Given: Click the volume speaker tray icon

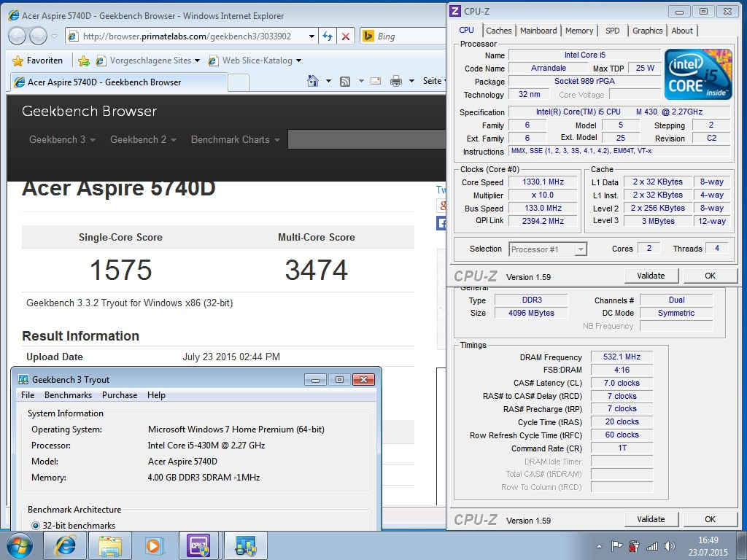Looking at the screenshot, I should click(670, 546).
